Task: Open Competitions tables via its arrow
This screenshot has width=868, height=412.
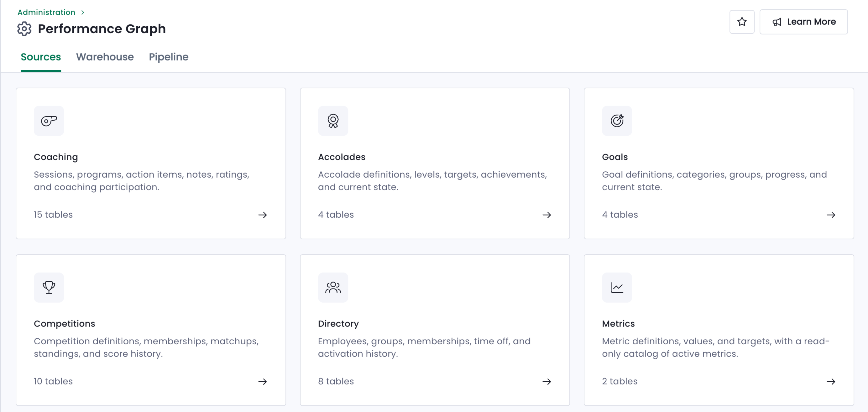Action: (x=263, y=381)
